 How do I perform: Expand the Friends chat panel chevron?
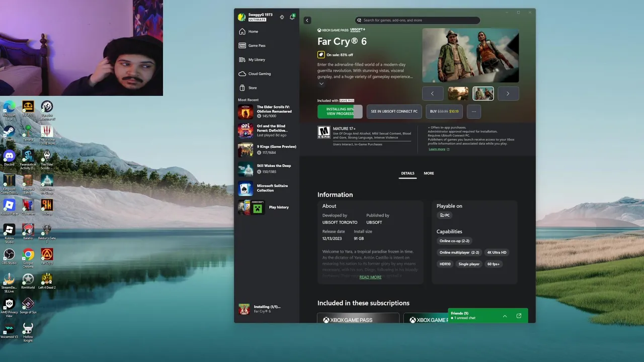(505, 316)
